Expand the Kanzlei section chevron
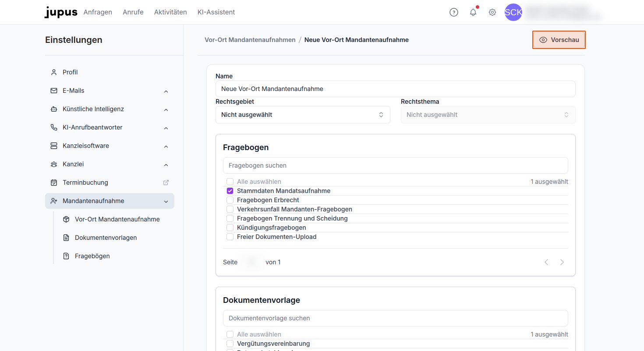This screenshot has height=351, width=644. coord(166,165)
